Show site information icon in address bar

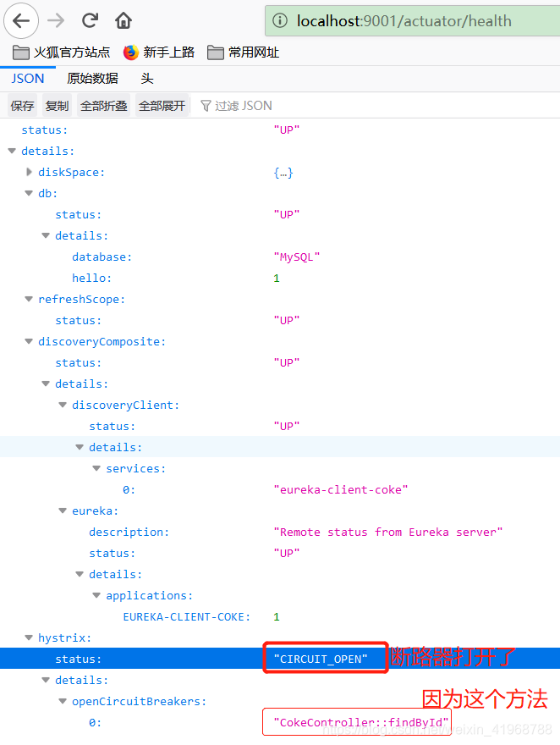coord(280,20)
